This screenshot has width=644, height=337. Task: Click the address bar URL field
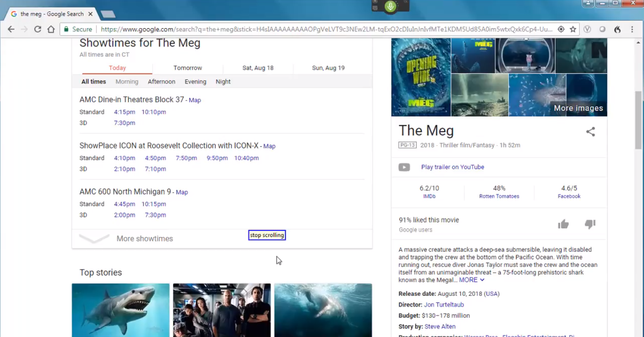(326, 29)
